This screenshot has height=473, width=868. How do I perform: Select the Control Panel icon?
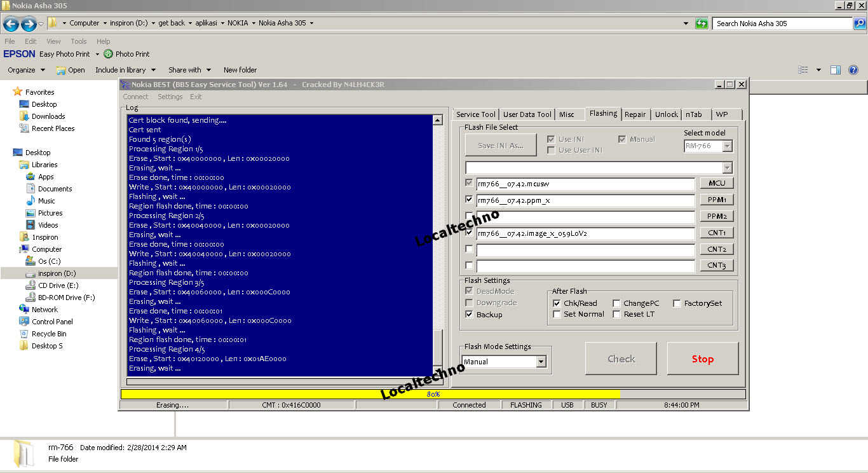(x=24, y=322)
